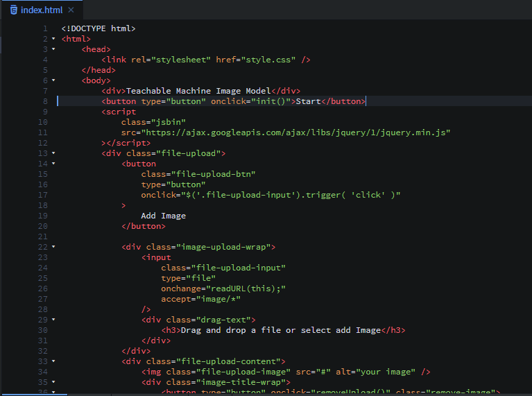Click alt="your image" on line 34

375,372
